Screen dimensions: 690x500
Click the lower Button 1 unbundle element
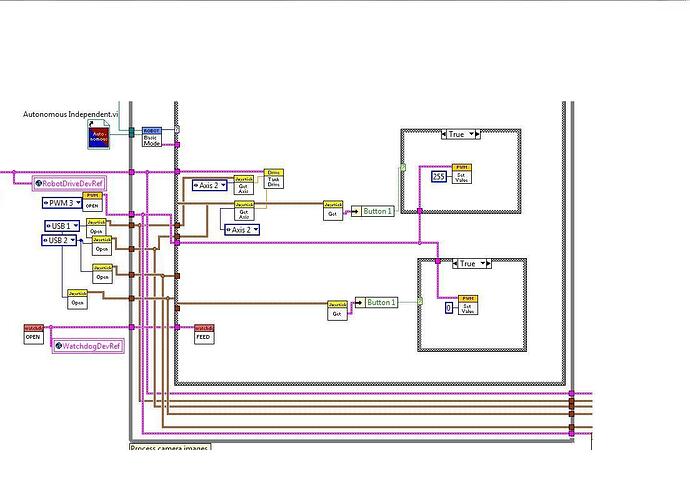[x=377, y=302]
